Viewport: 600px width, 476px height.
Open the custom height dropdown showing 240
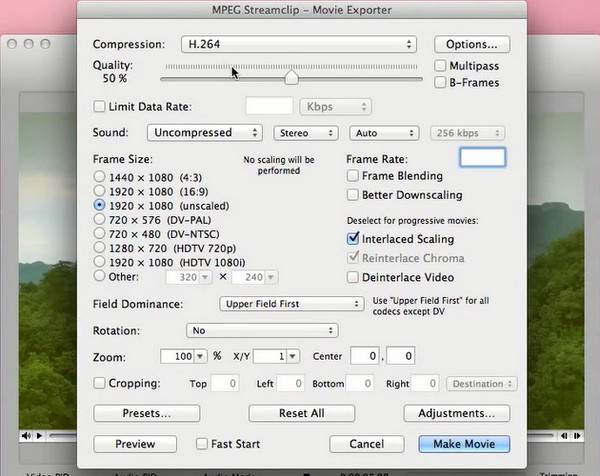(271, 277)
